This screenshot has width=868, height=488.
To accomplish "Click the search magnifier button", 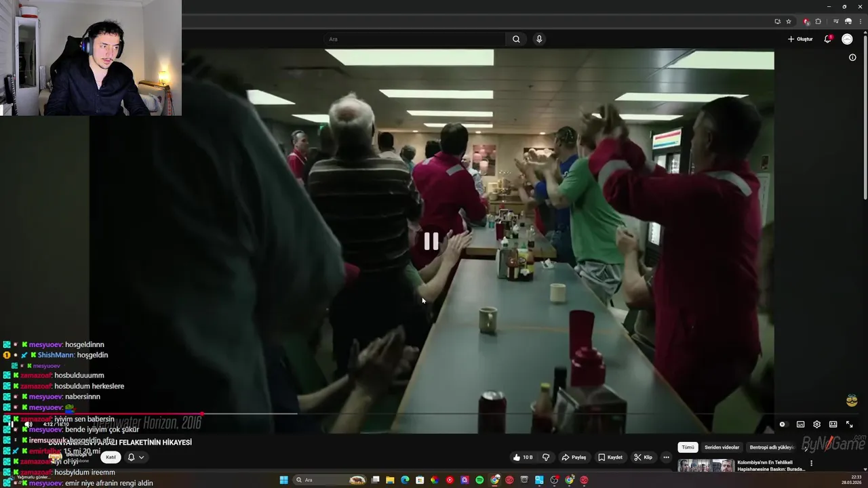I will point(516,39).
